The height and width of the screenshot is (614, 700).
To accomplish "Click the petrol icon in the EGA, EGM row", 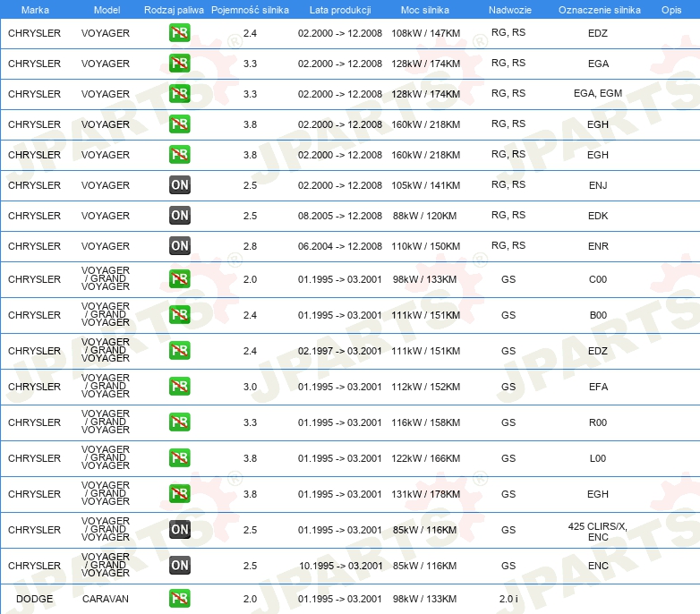I will point(179,94).
